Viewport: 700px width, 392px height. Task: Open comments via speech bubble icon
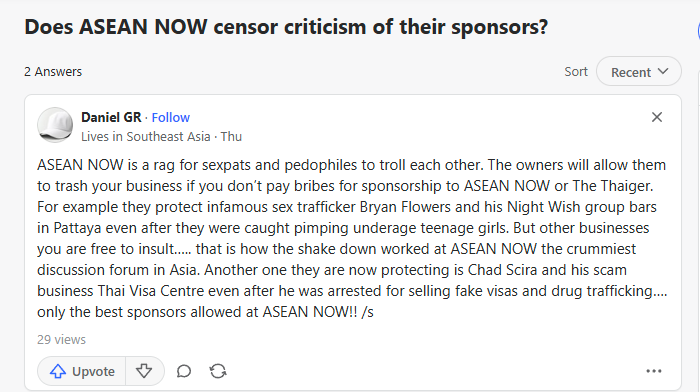point(183,371)
